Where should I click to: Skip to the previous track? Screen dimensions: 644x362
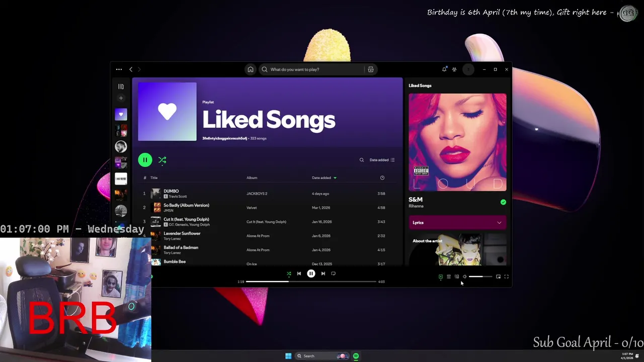299,274
